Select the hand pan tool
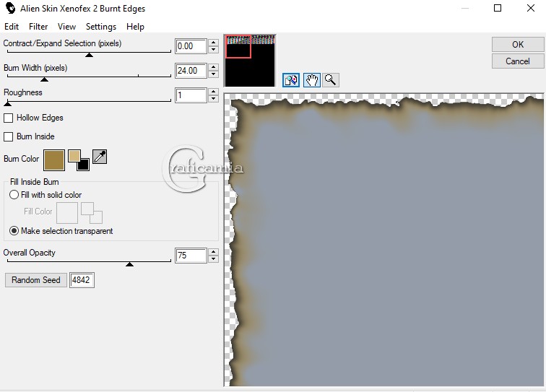The image size is (546, 392). pyautogui.click(x=312, y=80)
